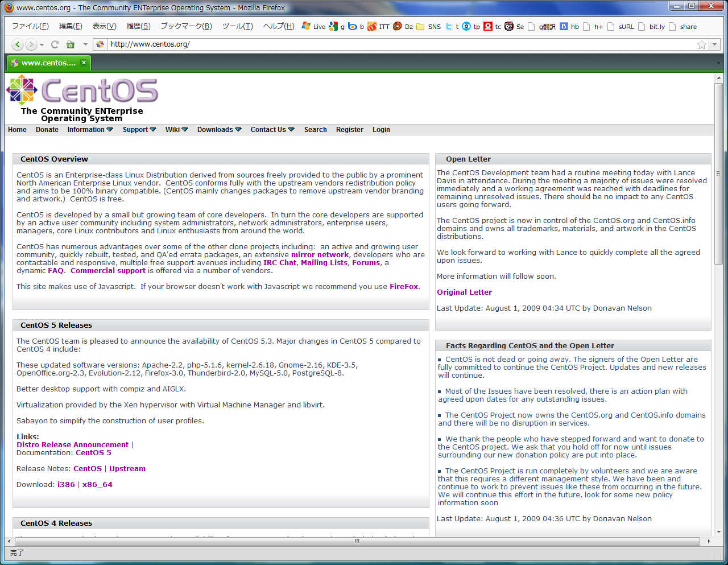Screen dimensions: 728x565
Task: Open the Original Letter link
Action: (465, 292)
